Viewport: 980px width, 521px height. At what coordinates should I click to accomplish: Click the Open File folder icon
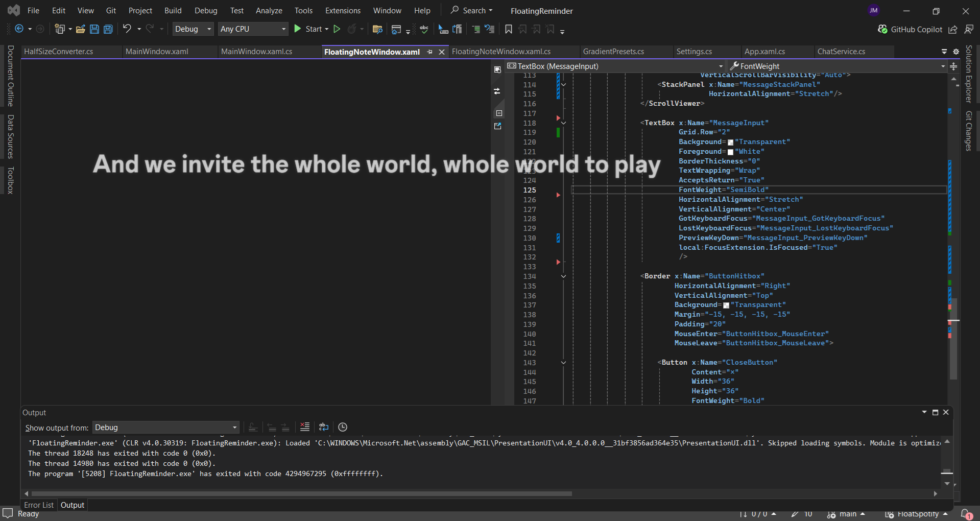click(x=80, y=29)
